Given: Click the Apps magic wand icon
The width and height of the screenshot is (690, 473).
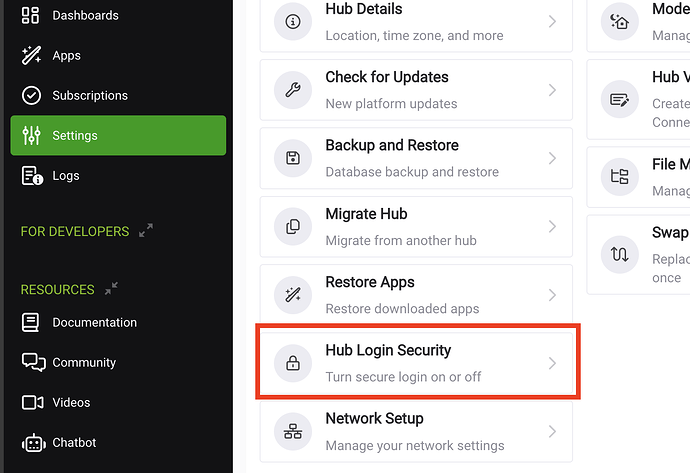Looking at the screenshot, I should (x=31, y=56).
